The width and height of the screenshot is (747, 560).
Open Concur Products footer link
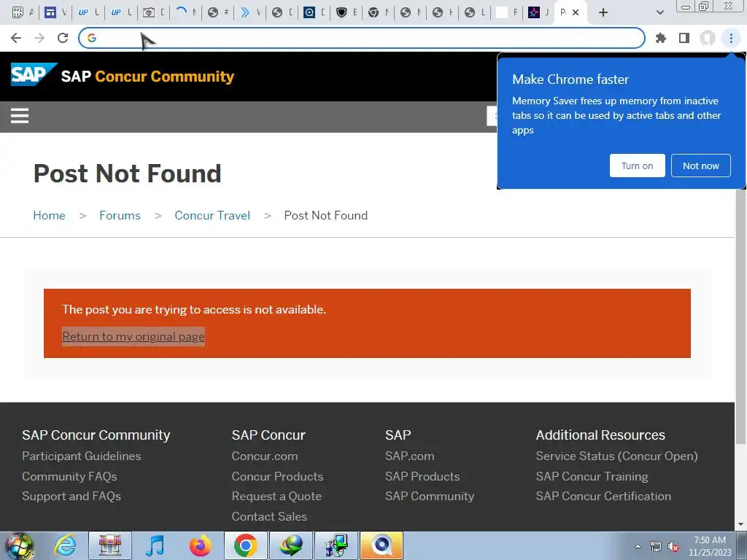277,476
